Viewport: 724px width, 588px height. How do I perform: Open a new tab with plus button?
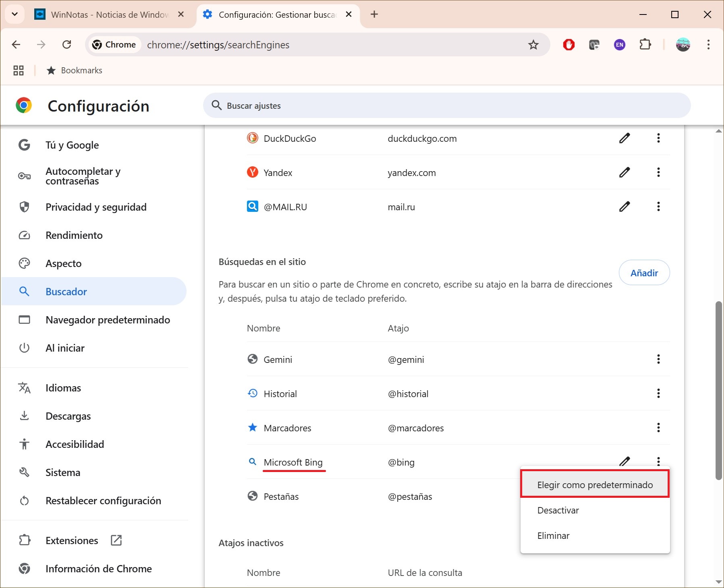click(x=374, y=14)
